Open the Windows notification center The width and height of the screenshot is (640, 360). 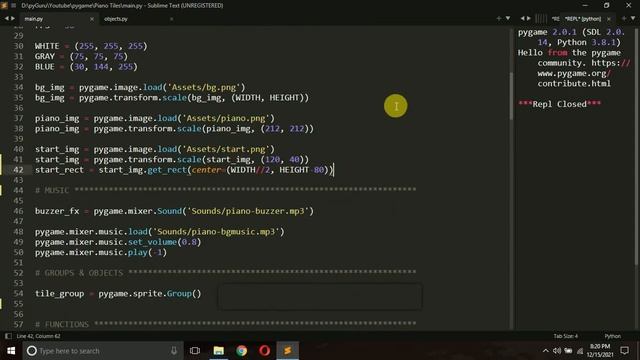pyautogui.click(x=624, y=351)
